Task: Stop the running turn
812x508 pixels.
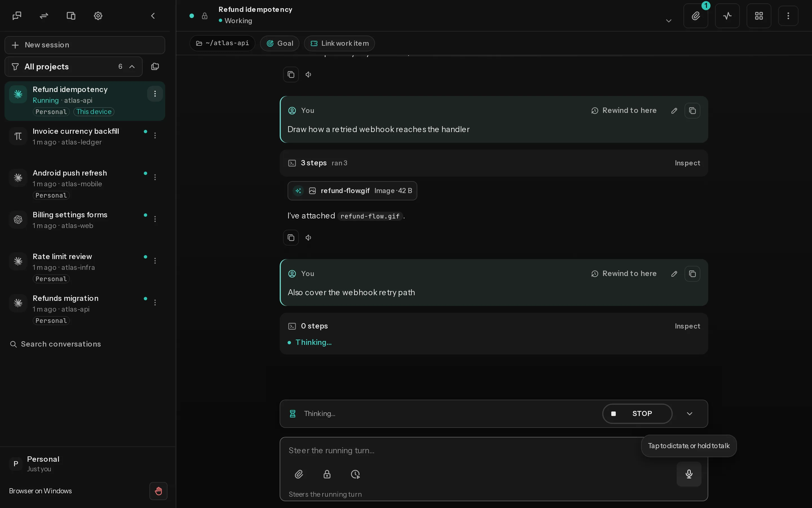Action: pos(637,413)
